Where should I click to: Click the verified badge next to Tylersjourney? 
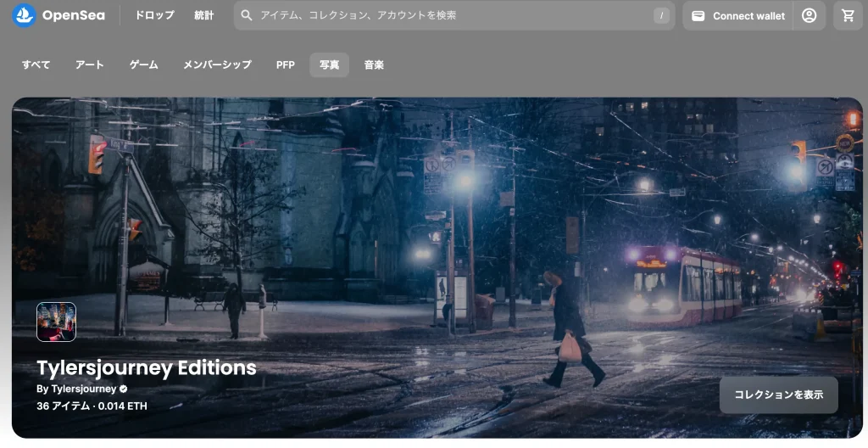(124, 389)
